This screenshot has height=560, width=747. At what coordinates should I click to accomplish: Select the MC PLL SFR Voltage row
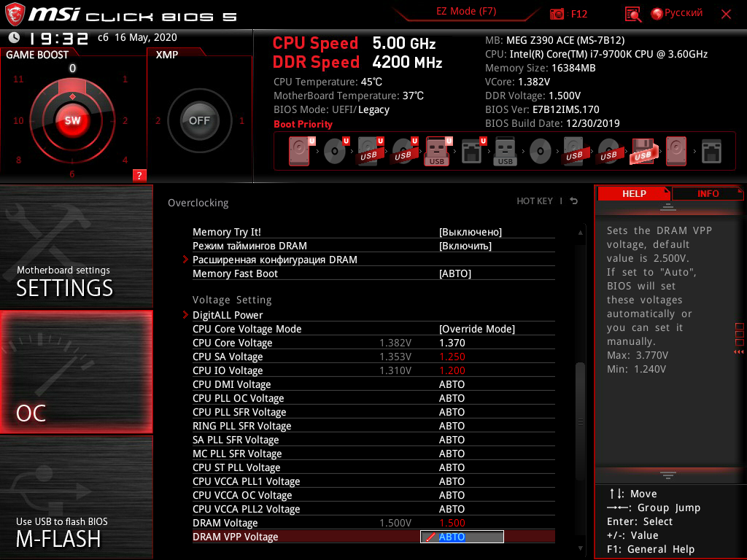pos(373,454)
